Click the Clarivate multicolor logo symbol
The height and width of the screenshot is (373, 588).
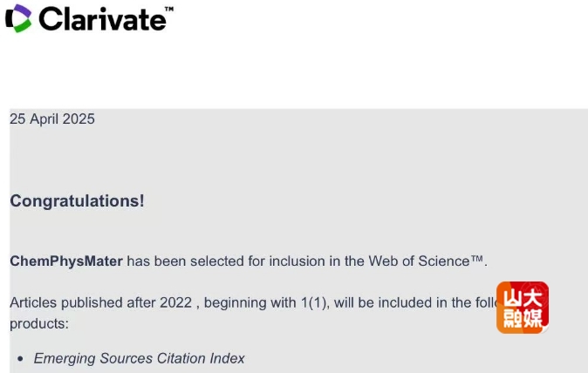click(19, 18)
